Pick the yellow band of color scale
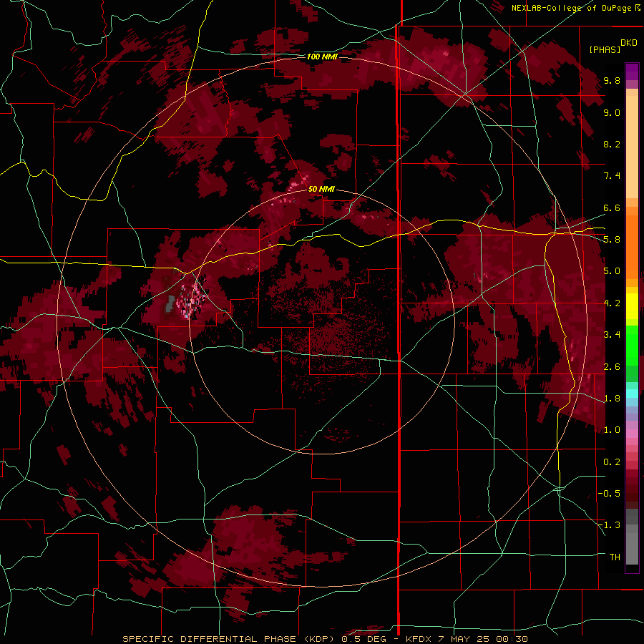Image resolution: width=644 pixels, height=644 pixels. point(632,306)
